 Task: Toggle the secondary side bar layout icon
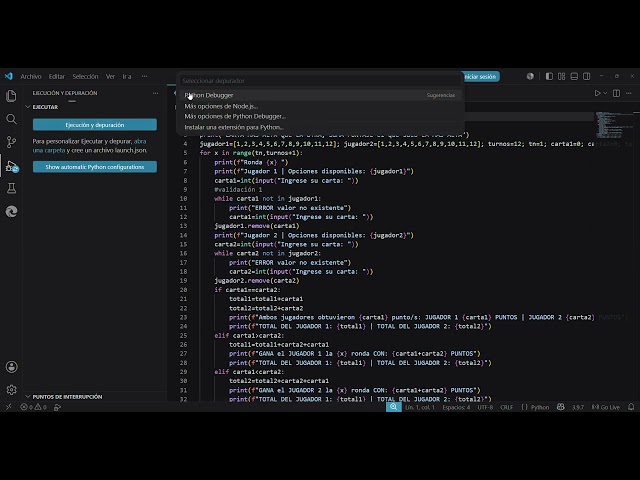(x=587, y=76)
